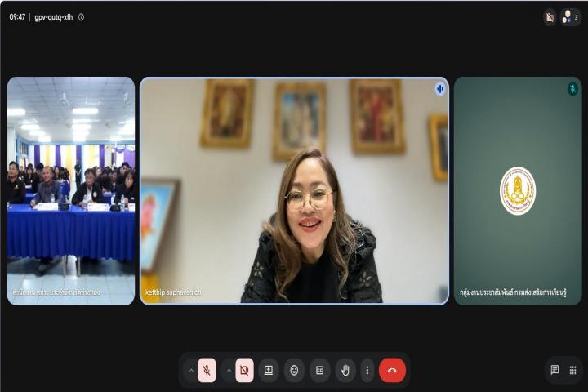This screenshot has height=392, width=588.
Task: Click the speaking indicator on center tile
Action: coord(440,89)
